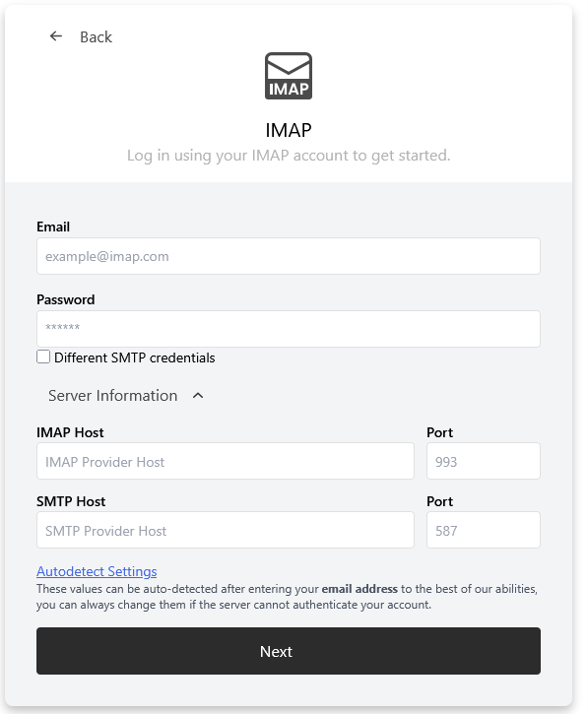Open the Autodetect Settings link
The image size is (588, 714).
(x=97, y=571)
